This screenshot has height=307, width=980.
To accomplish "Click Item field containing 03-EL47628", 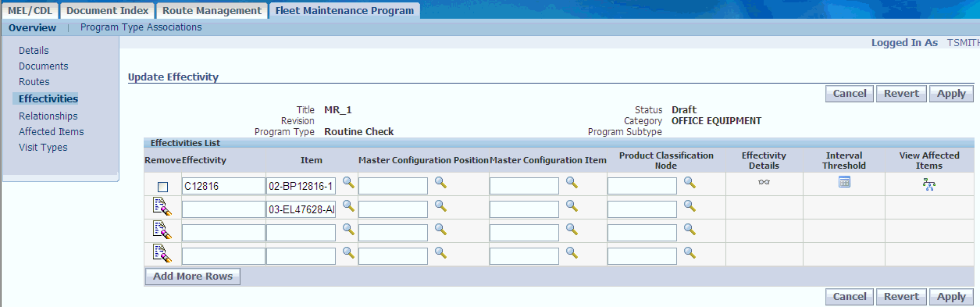I will coord(301,209).
